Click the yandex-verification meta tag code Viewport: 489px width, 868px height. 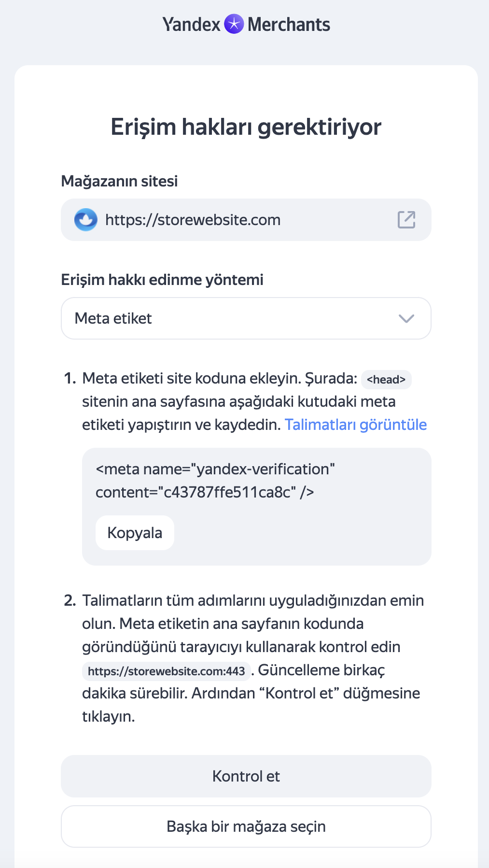(x=215, y=481)
